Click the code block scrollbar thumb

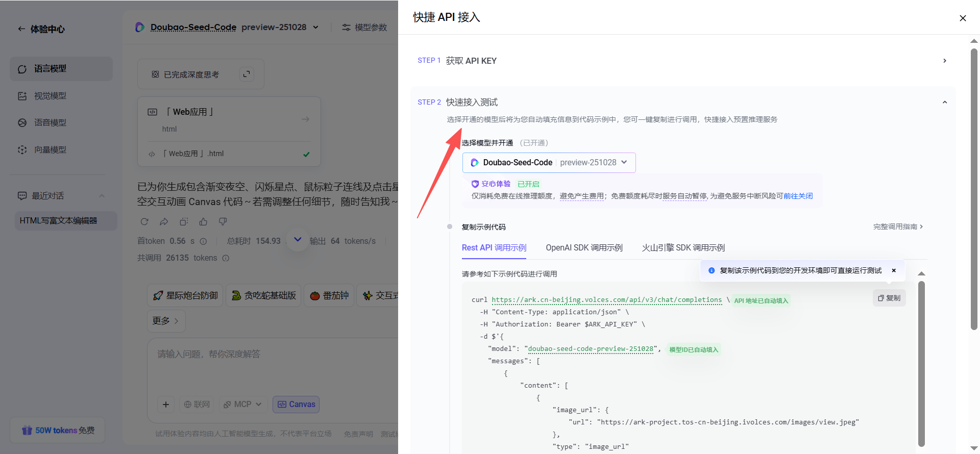[x=921, y=364]
